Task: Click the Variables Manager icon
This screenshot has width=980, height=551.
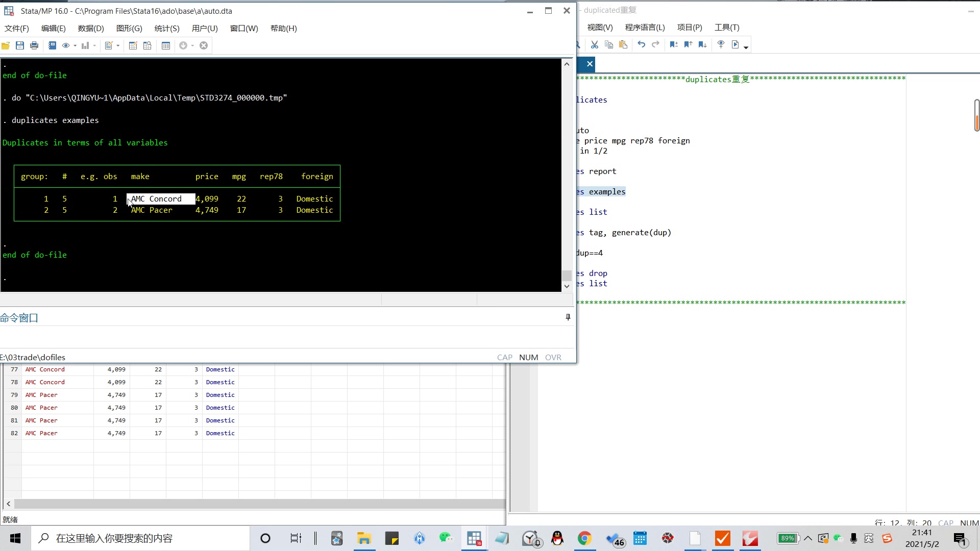Action: pyautogui.click(x=166, y=45)
